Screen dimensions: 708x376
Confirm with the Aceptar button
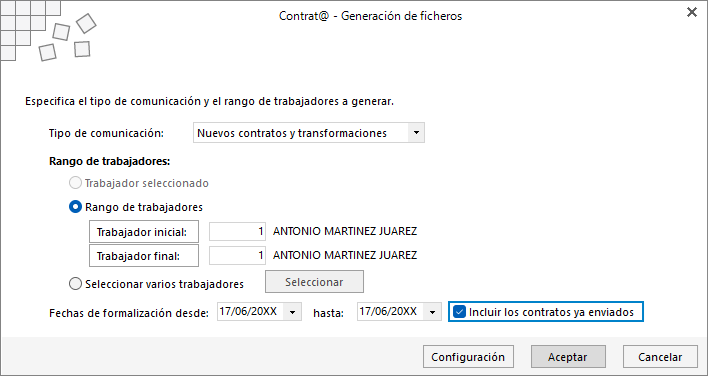568,357
